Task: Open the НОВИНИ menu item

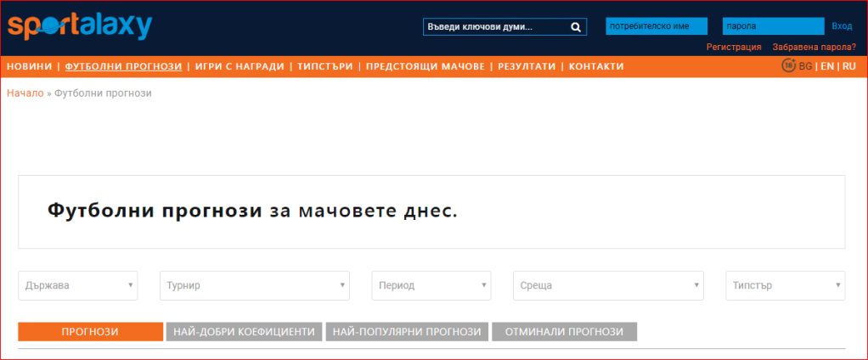Action: (29, 66)
